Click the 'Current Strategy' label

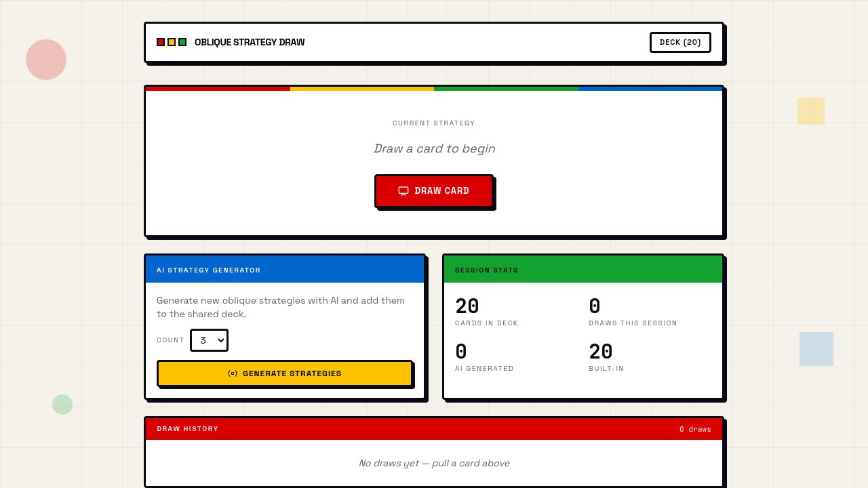pos(434,123)
